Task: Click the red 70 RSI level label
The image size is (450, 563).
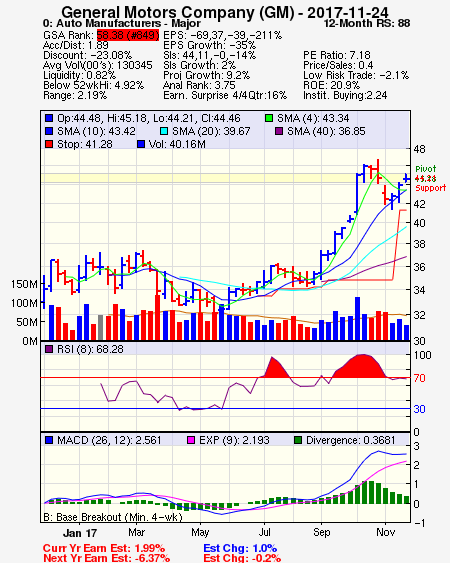Action: click(x=419, y=378)
